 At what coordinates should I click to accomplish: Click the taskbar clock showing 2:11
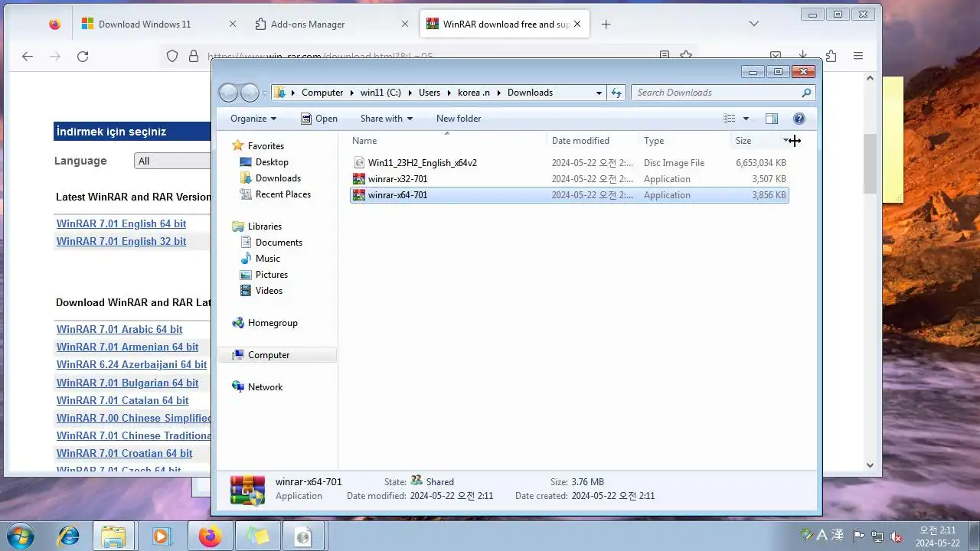coord(938,536)
